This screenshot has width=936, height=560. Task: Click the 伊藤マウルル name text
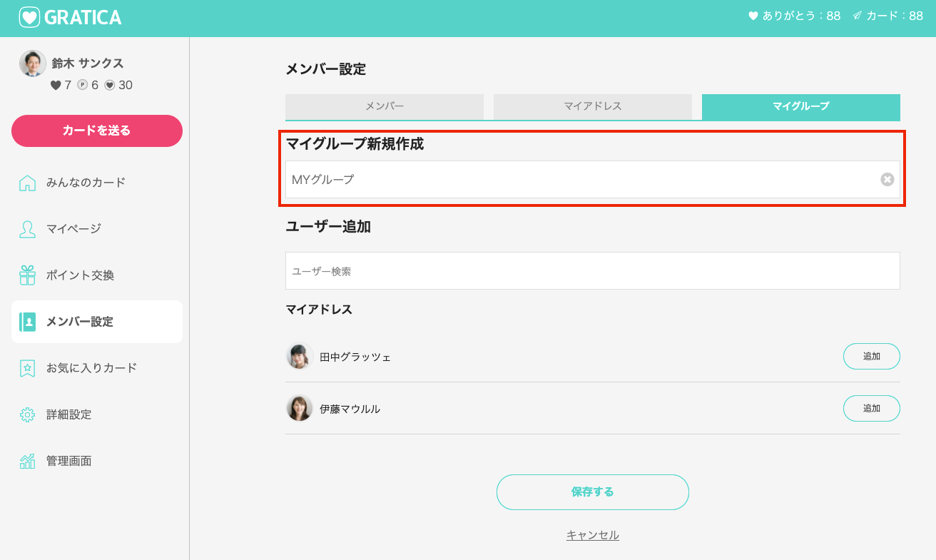[350, 409]
